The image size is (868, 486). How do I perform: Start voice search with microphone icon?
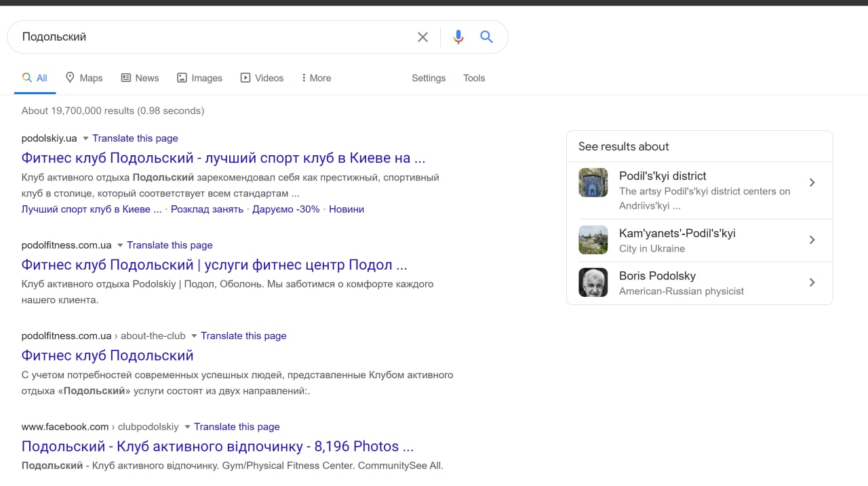pyautogui.click(x=458, y=37)
